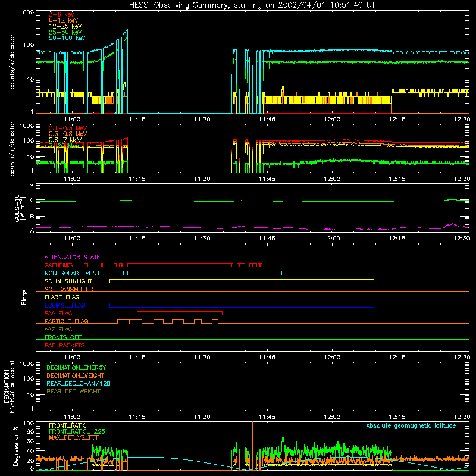Click the SC_IN_SUNLIGHT flag label
The image size is (476, 476).
tap(68, 281)
